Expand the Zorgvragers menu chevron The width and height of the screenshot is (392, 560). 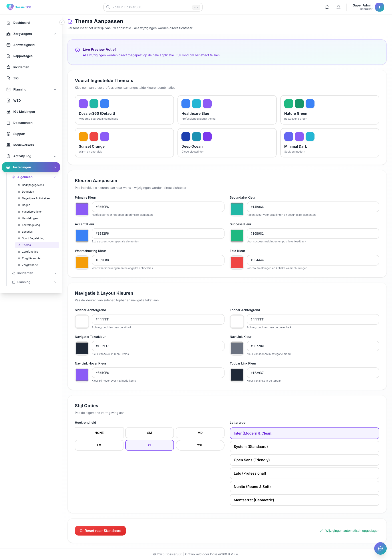coord(55,34)
